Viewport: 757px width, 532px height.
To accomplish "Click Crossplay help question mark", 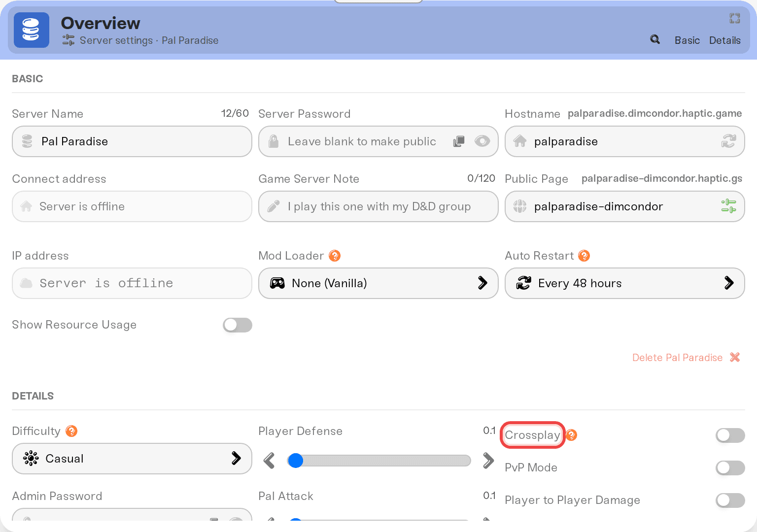I will [x=571, y=435].
